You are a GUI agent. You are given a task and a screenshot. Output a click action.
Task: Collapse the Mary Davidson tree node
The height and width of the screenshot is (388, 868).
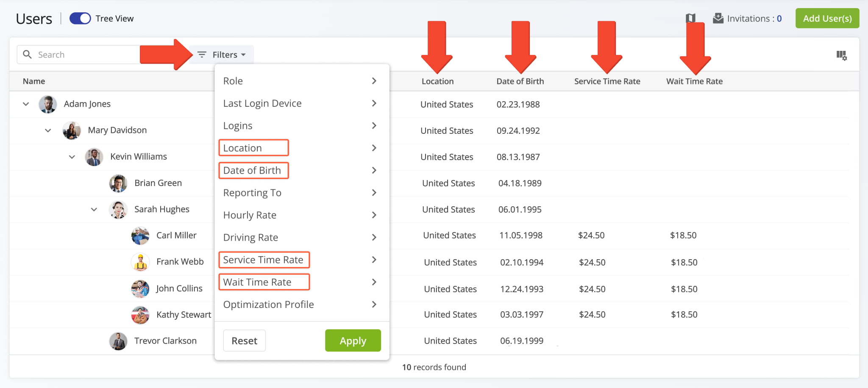[48, 130]
